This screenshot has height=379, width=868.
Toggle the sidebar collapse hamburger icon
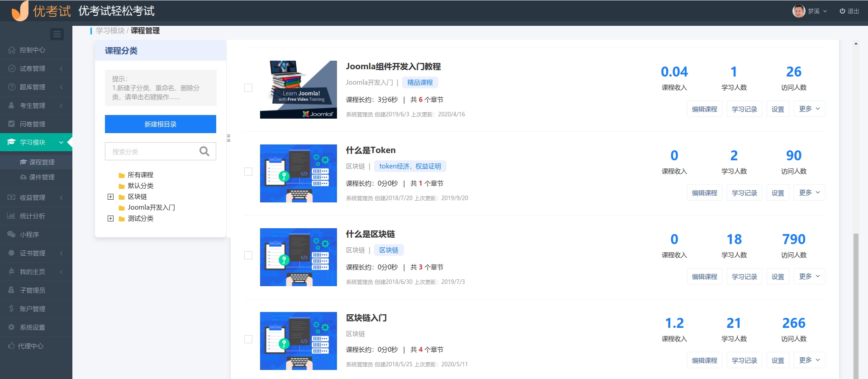(57, 34)
